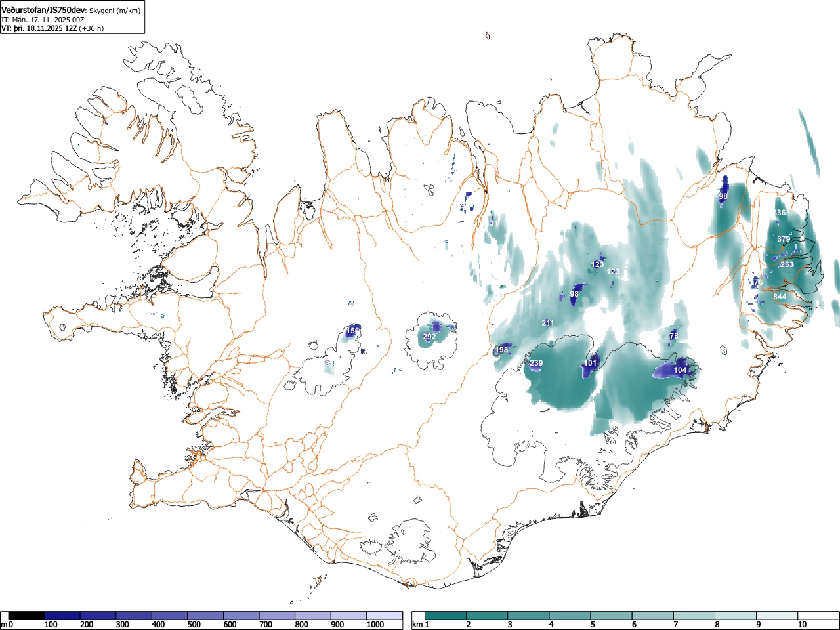Screen dimensions: 840x630
Task: Click the '500' label on the metre scale
Action: (x=194, y=625)
